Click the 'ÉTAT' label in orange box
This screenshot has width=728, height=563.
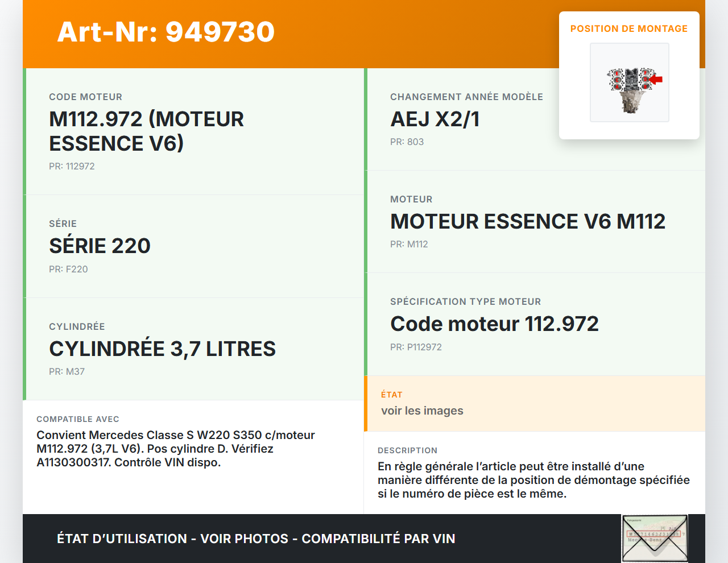coord(391,395)
